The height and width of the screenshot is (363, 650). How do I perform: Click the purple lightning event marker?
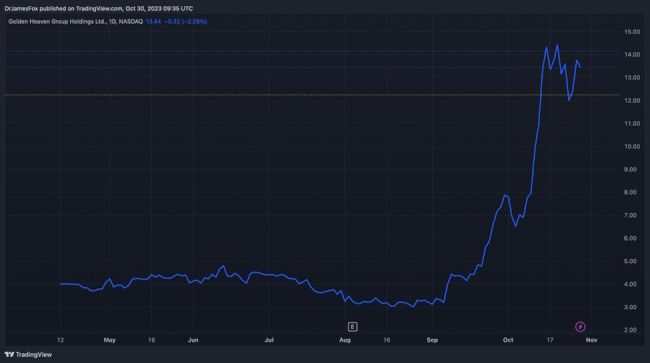[580, 327]
